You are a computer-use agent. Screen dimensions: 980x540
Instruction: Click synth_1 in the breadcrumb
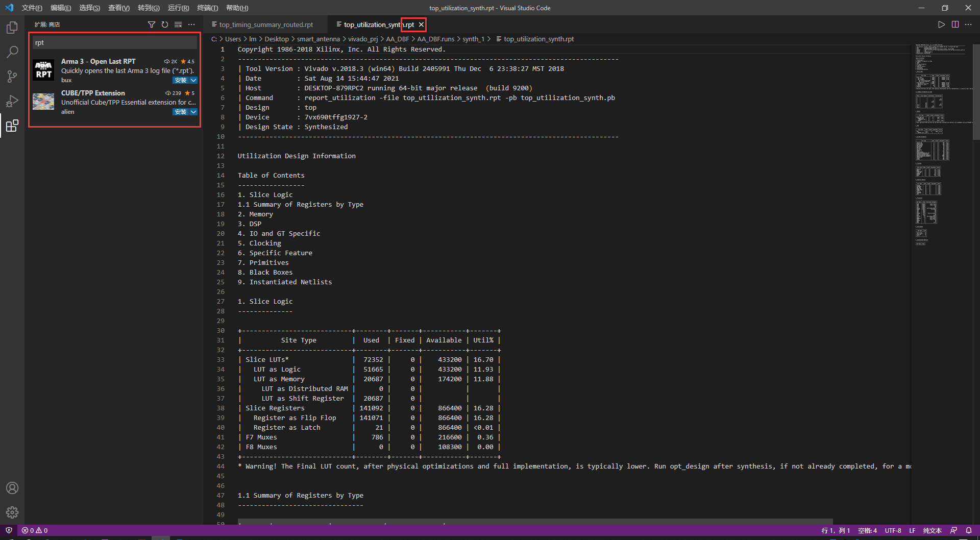pos(473,39)
